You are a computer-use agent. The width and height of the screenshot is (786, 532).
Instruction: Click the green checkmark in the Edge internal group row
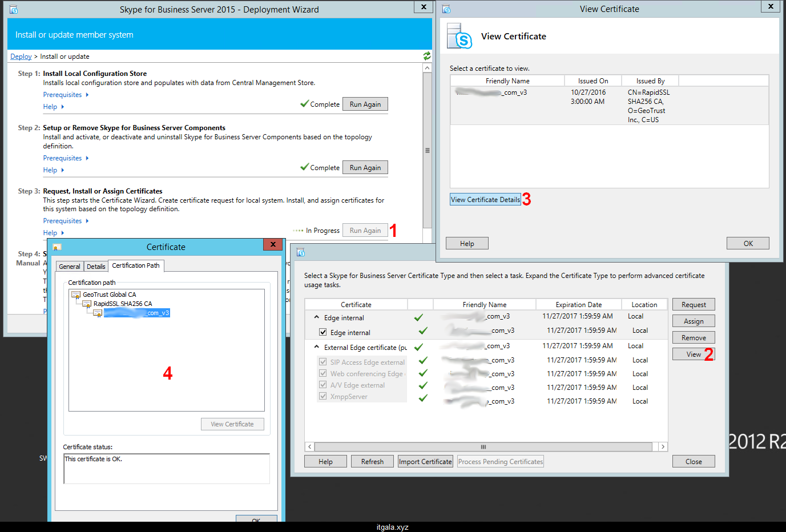tap(418, 317)
